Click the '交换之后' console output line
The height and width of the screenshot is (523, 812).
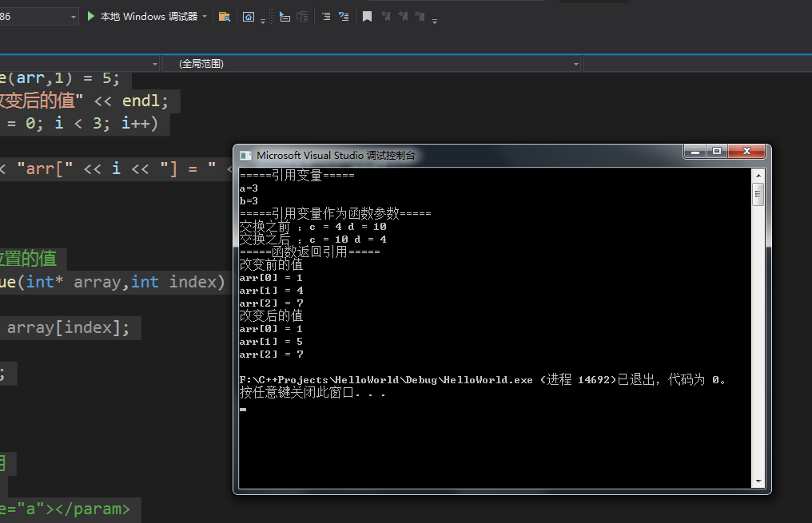click(312, 239)
